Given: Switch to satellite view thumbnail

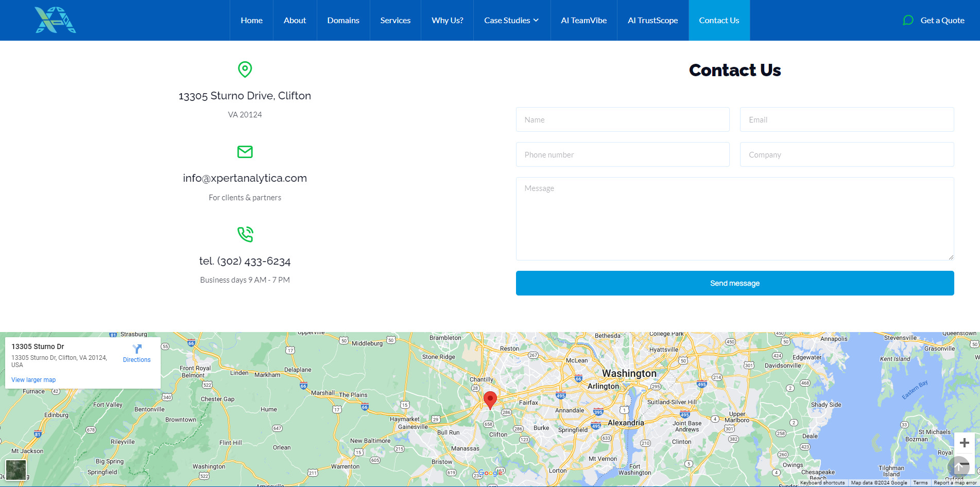Looking at the screenshot, I should point(15,469).
